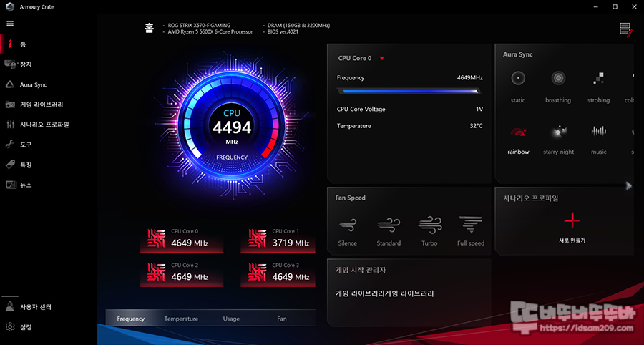Image resolution: width=644 pixels, height=345 pixels.
Task: Click the CPU Core 3 frequency tile
Action: (x=278, y=273)
